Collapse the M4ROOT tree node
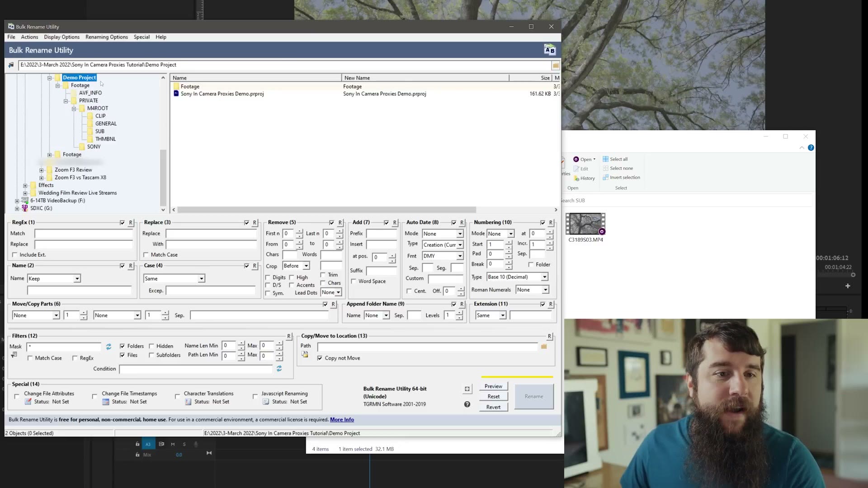This screenshot has height=488, width=868. click(74, 108)
